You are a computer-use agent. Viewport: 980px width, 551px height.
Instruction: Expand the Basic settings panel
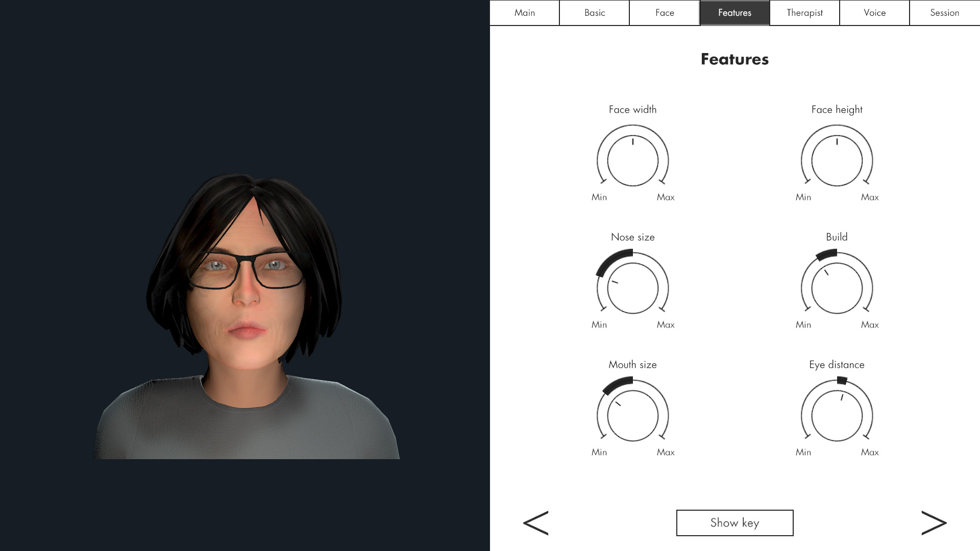coord(594,13)
